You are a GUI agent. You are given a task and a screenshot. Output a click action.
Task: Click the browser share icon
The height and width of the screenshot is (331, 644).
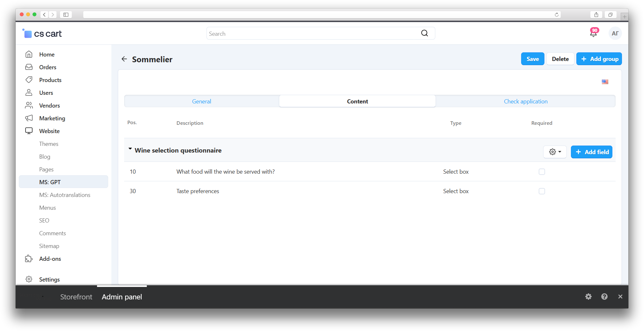(596, 15)
